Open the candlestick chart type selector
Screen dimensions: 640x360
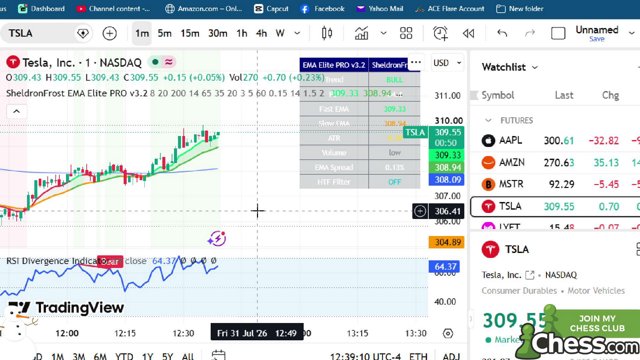[x=327, y=33]
